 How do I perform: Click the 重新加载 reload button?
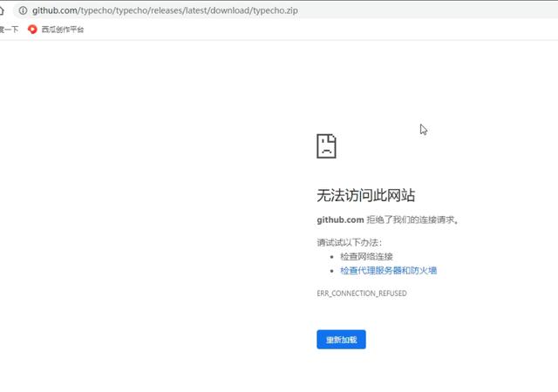click(x=341, y=340)
